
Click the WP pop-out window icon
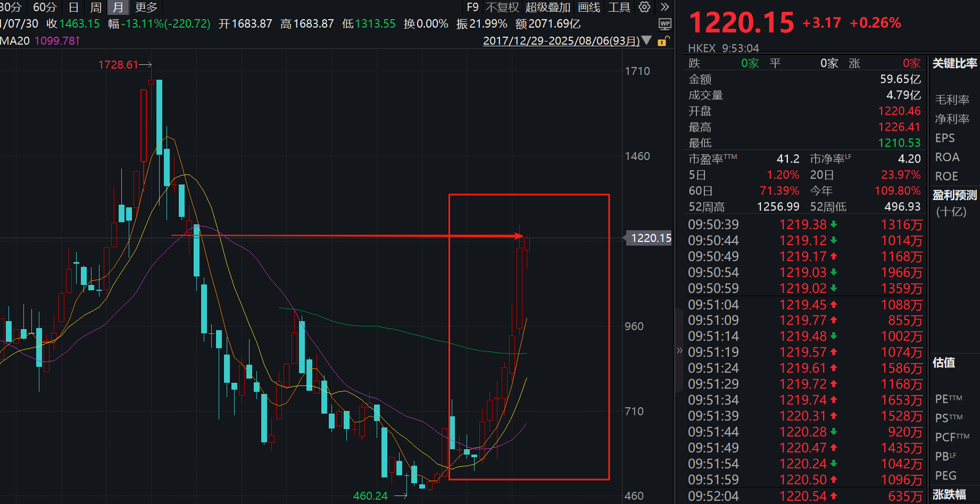665,24
